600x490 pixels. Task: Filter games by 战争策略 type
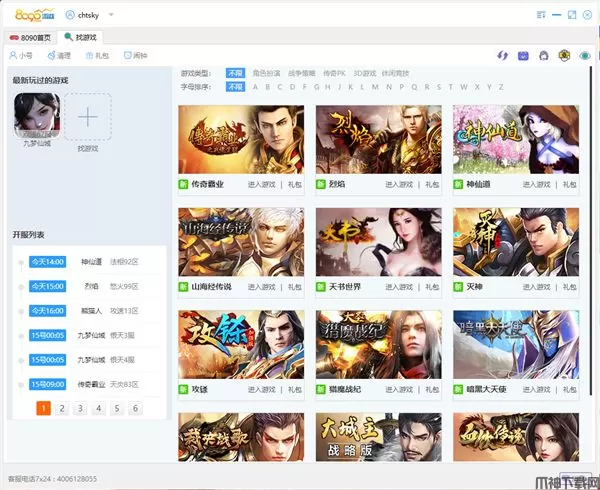click(302, 73)
